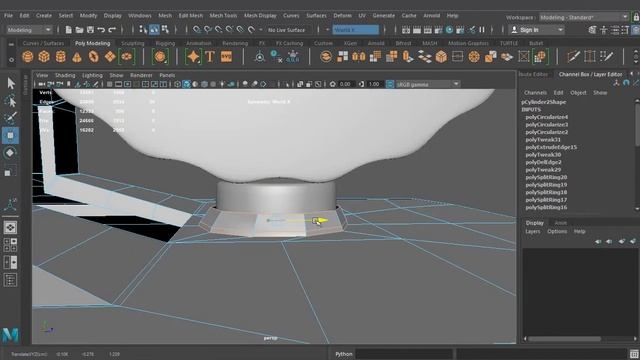This screenshot has height=360, width=640.
Task: Open the Layers menu in Layer Editor
Action: (532, 231)
